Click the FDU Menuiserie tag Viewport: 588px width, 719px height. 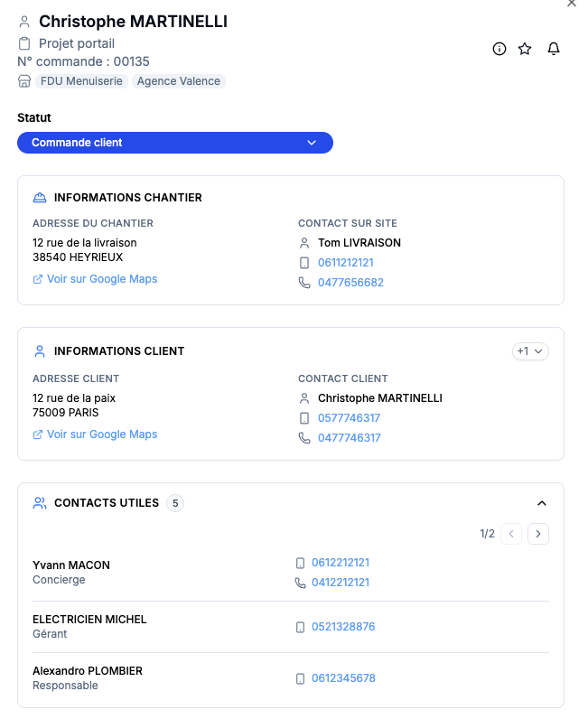click(81, 81)
